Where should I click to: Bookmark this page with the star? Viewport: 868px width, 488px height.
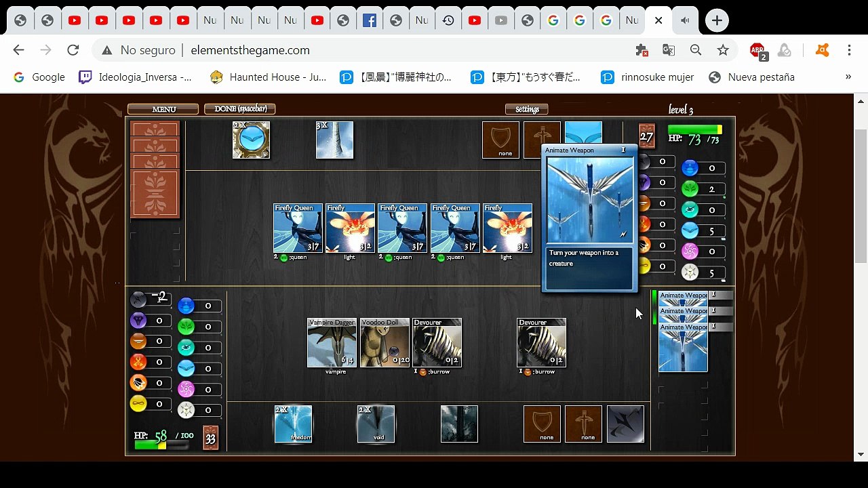pos(723,50)
